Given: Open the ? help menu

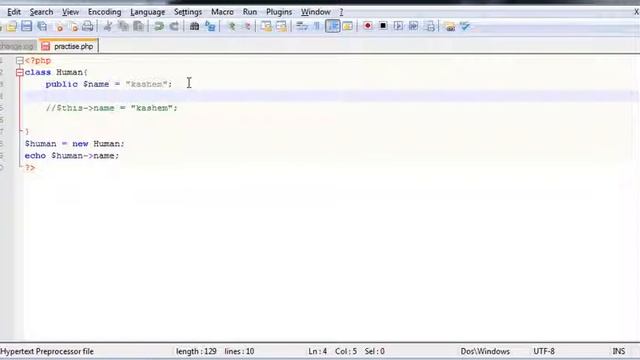Looking at the screenshot, I should click(x=341, y=12).
